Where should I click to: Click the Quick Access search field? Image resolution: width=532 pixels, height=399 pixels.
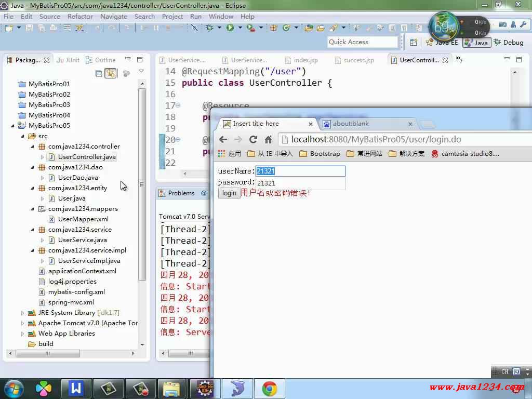point(362,42)
